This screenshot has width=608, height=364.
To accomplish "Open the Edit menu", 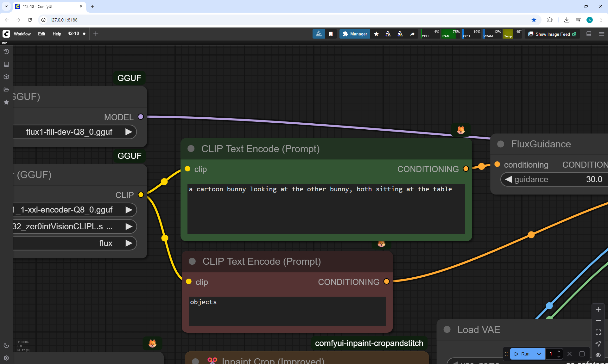I will point(41,34).
